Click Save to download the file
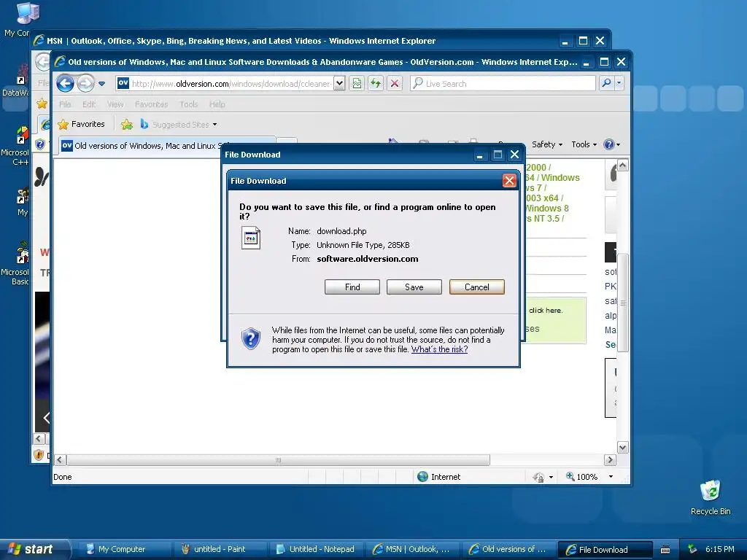The image size is (747, 560). [x=414, y=287]
